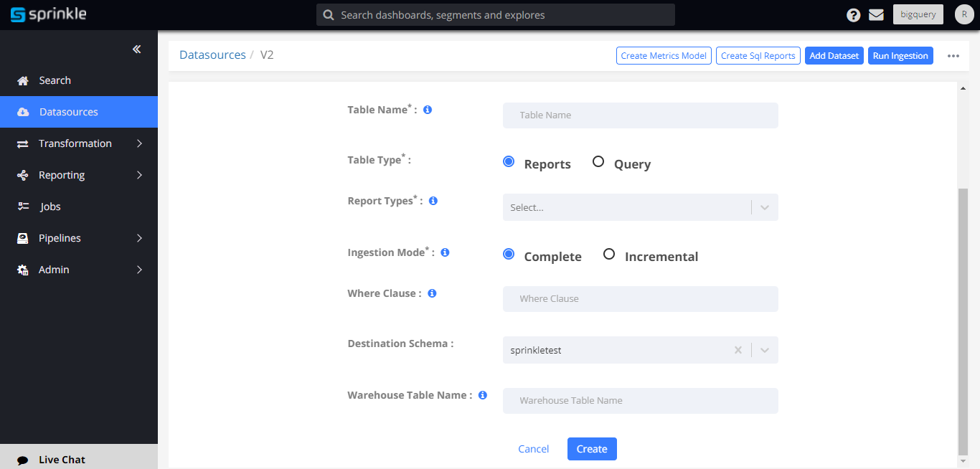Viewport: 980px width, 469px height.
Task: Click info icon beside Warehouse Table Name
Action: 483,395
